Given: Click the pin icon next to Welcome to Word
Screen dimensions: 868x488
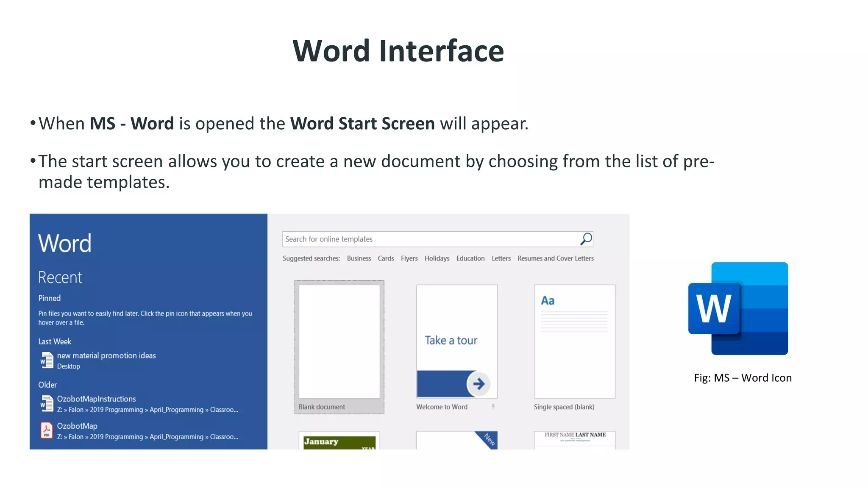Looking at the screenshot, I should pos(493,407).
